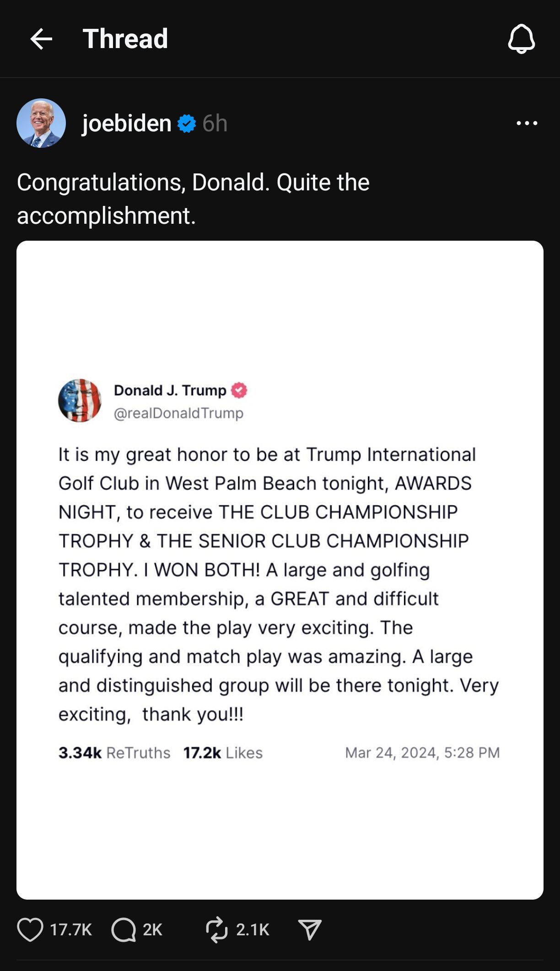The image size is (560, 971).
Task: Open joebiden's profile picture
Action: 41,123
